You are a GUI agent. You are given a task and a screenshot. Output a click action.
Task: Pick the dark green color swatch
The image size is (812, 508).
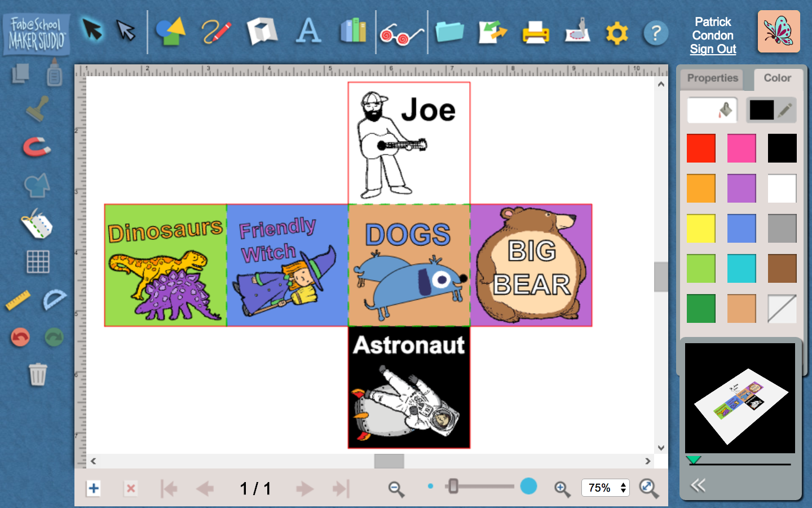pos(701,308)
